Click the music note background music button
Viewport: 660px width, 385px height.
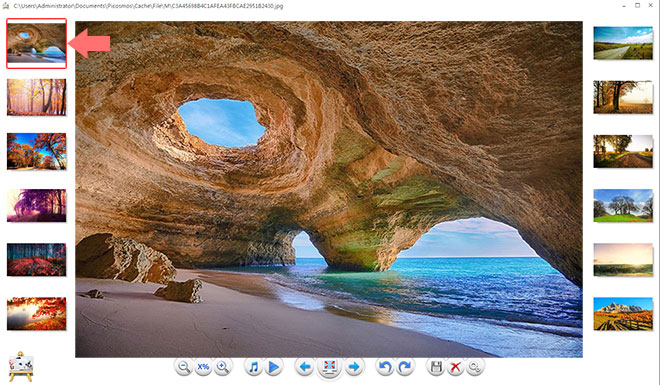(253, 367)
